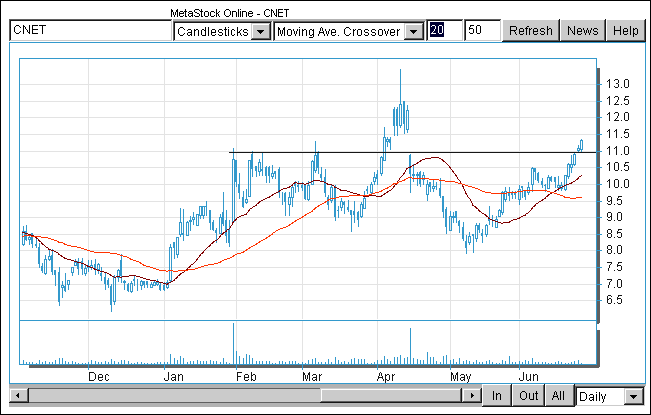Click the April price peak candlestick wick

point(400,86)
